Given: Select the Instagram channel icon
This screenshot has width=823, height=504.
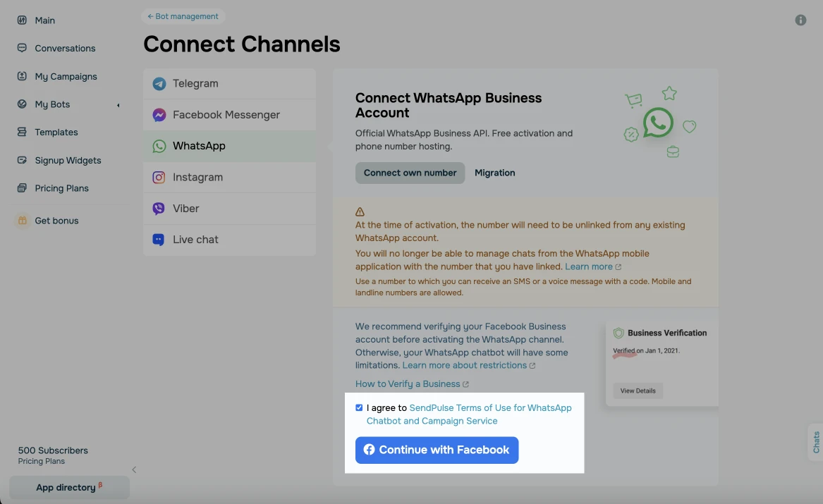Looking at the screenshot, I should click(158, 177).
